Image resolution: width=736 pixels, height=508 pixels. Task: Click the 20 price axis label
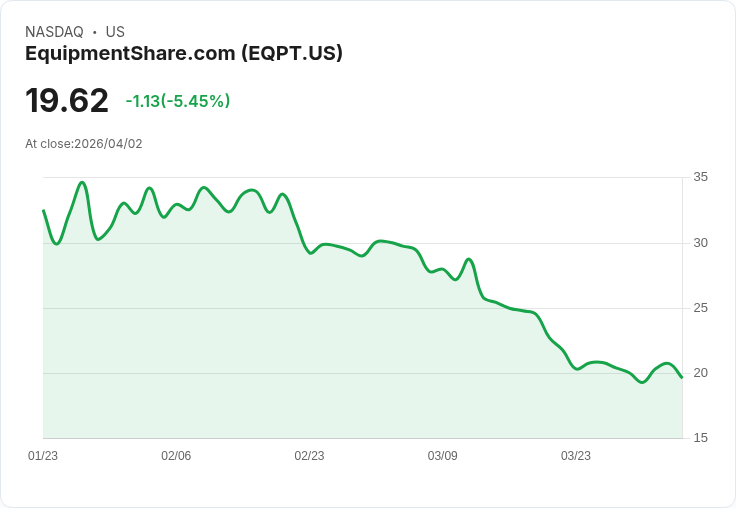(x=700, y=373)
